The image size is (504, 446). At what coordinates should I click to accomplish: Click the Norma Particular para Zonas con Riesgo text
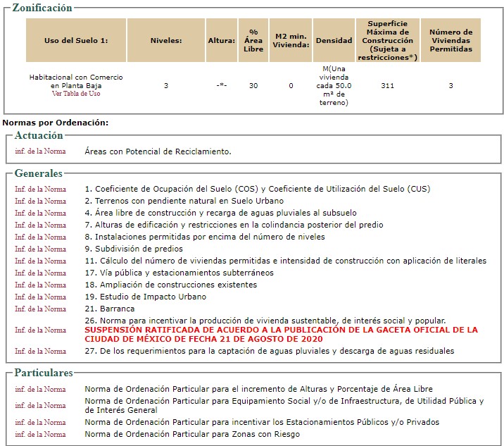tap(192, 435)
